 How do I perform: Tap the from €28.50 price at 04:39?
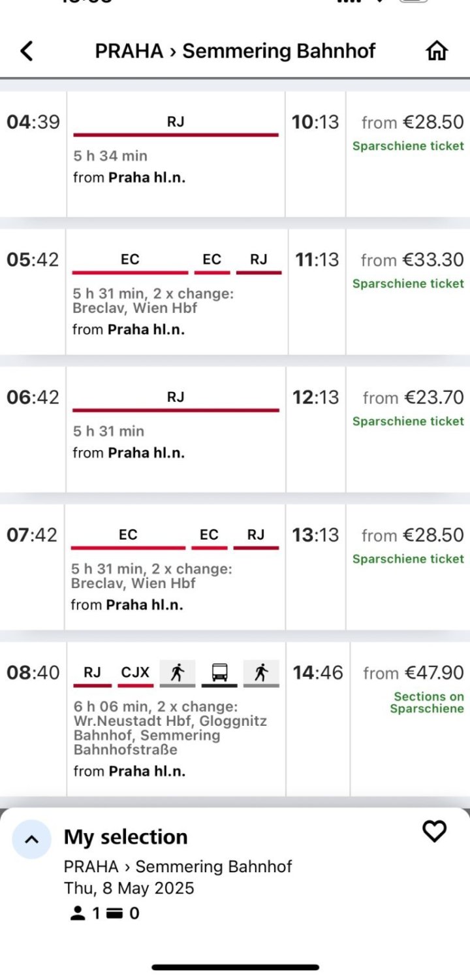point(413,122)
